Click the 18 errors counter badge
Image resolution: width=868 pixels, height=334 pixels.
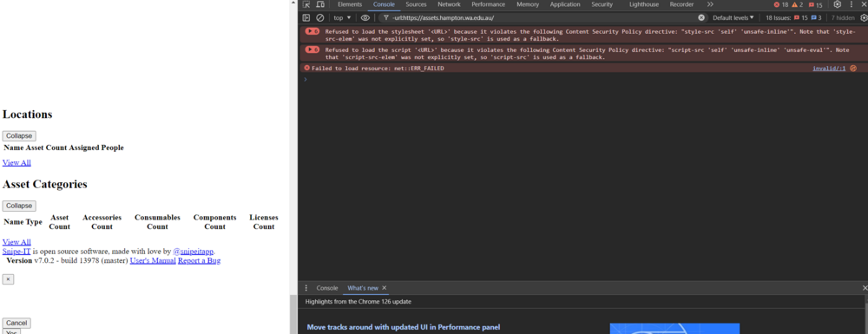click(780, 4)
